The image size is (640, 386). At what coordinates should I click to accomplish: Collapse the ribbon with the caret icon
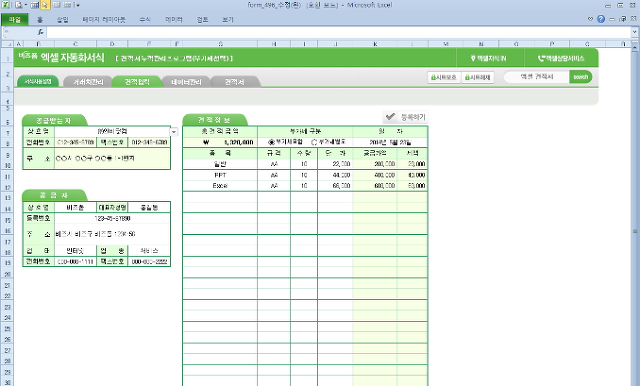pyautogui.click(x=590, y=19)
